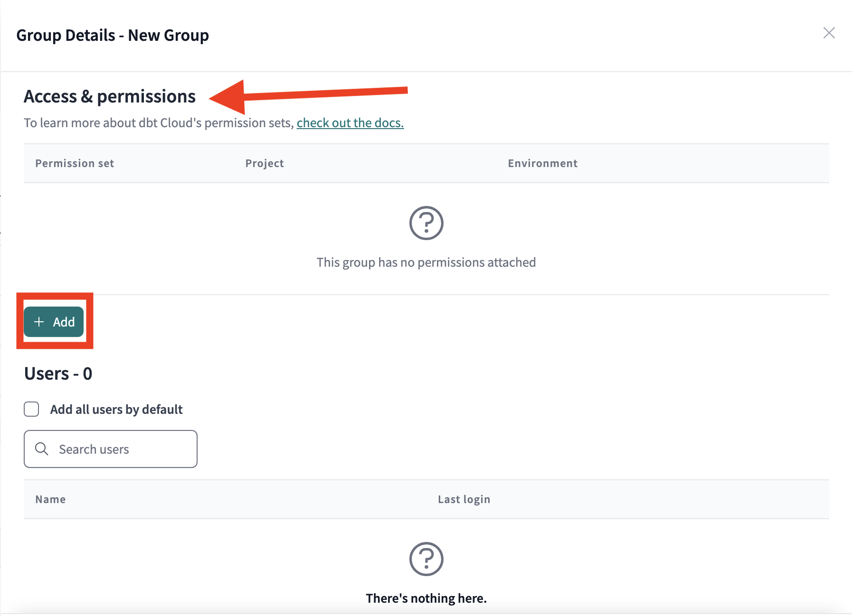Enable the 'Add all users by default' checkbox
852x616 pixels.
(x=31, y=409)
